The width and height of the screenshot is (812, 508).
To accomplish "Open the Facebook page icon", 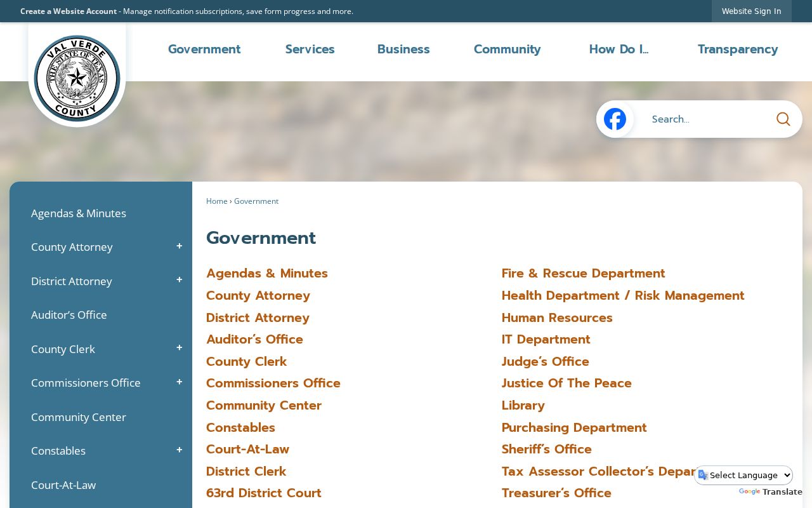I will (615, 119).
